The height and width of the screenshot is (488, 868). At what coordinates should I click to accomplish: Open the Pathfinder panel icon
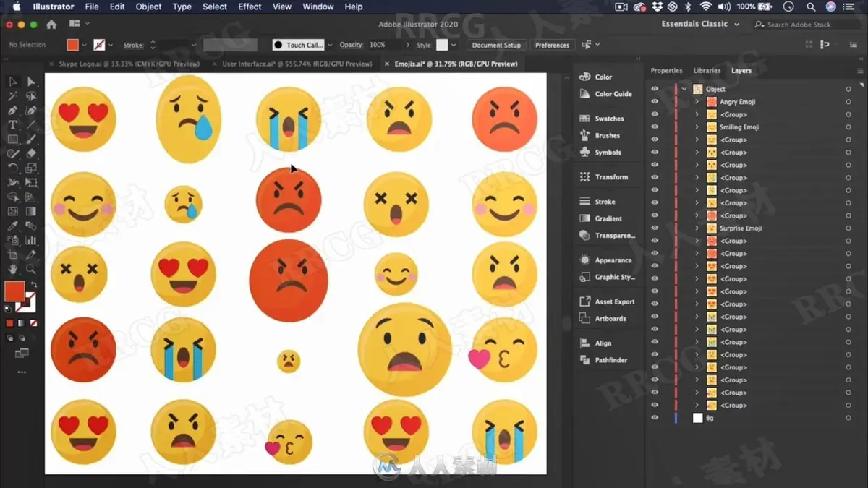pos(585,360)
